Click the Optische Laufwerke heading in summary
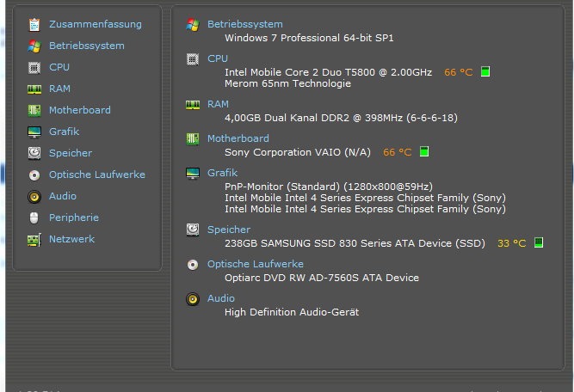Image resolution: width=574 pixels, height=392 pixels. coord(255,264)
